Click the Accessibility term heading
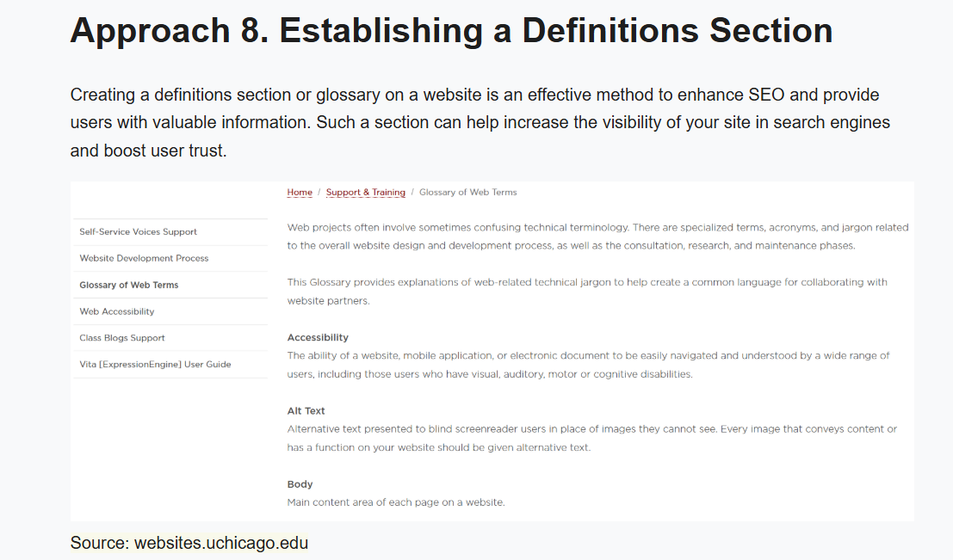 [318, 337]
